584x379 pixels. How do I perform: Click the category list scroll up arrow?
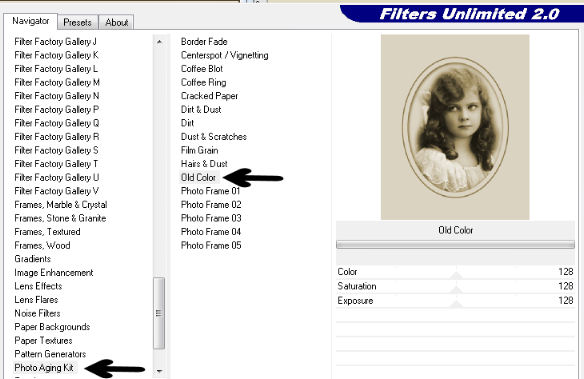tap(159, 42)
